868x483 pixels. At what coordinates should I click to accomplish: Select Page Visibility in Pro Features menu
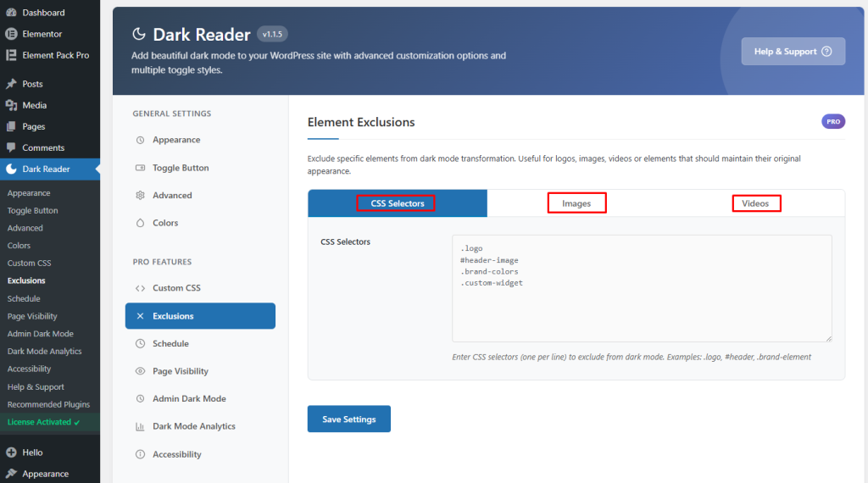coord(200,371)
